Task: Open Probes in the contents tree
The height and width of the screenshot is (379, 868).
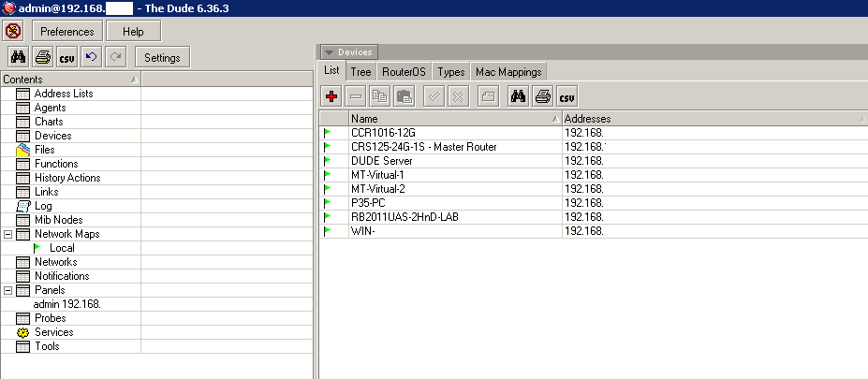Action: tap(50, 318)
